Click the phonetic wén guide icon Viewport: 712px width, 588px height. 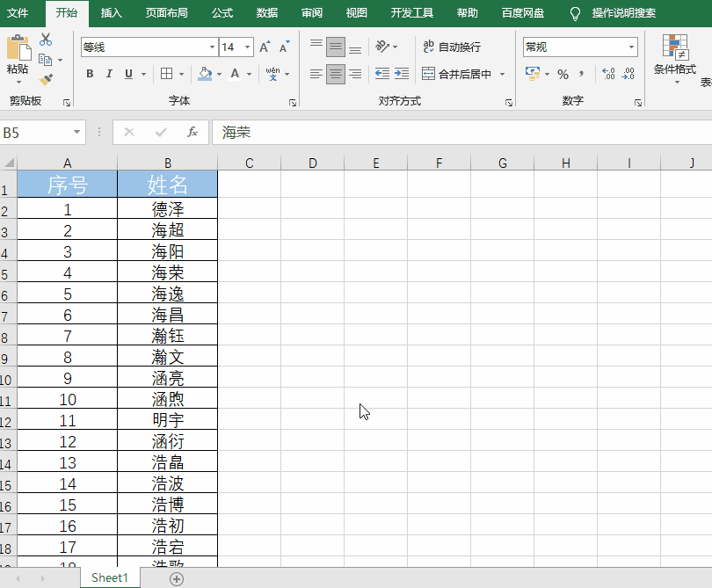pos(272,74)
